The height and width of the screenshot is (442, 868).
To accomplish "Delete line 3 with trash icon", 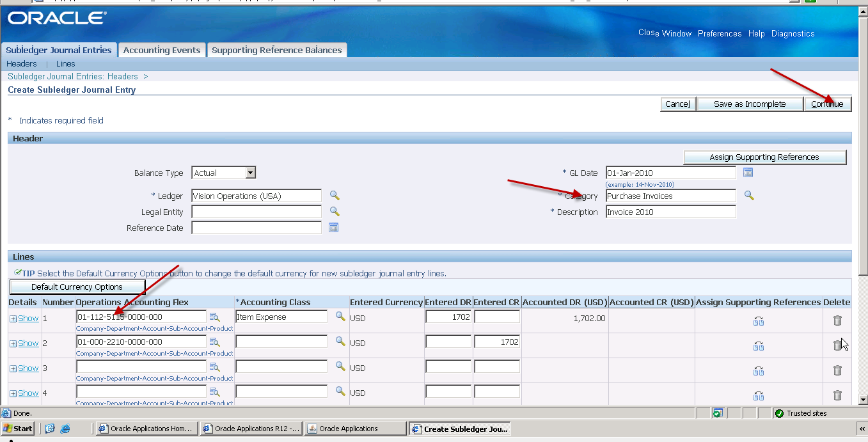I will [837, 370].
